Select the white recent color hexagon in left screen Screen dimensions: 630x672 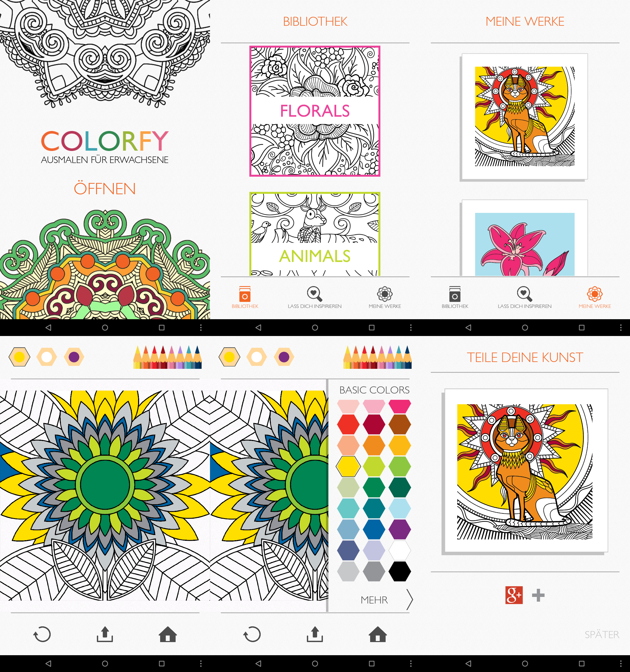(x=47, y=357)
